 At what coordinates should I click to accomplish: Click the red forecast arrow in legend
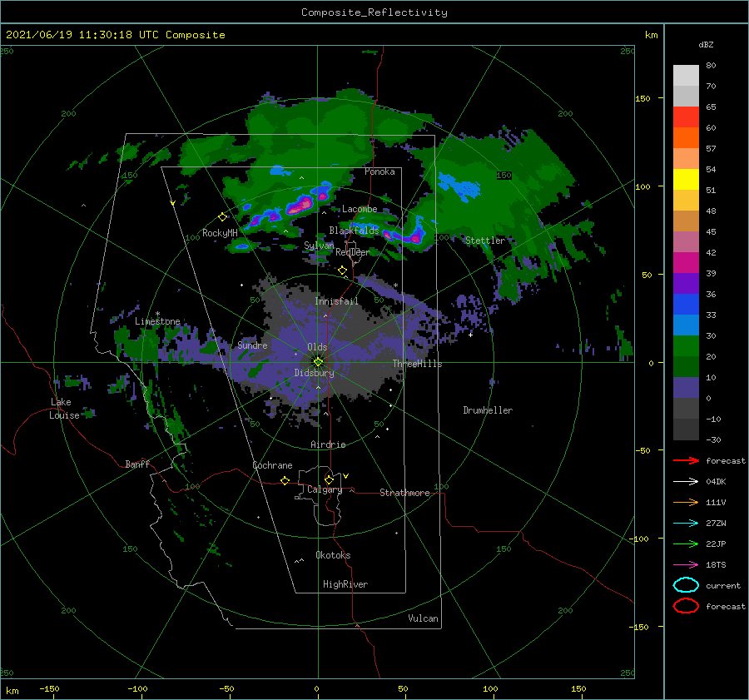point(686,460)
